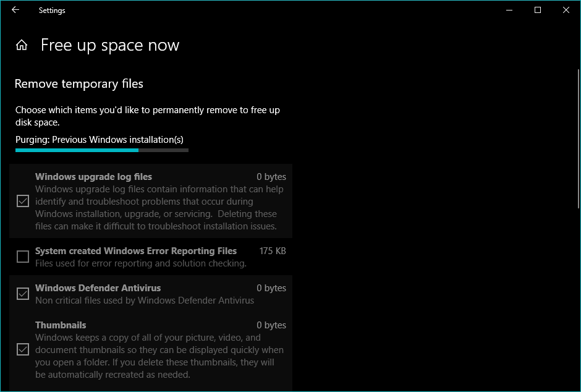Maximize the Settings window
581x392 pixels.
(538, 10)
